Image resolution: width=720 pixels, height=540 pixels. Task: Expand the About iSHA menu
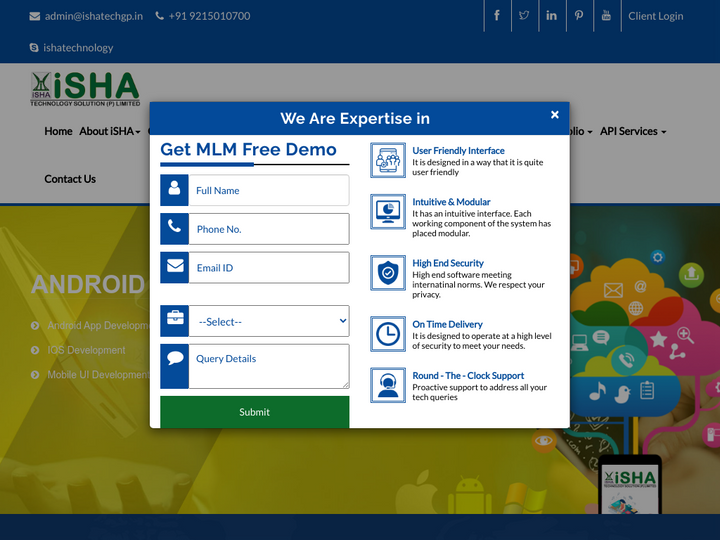tap(109, 131)
